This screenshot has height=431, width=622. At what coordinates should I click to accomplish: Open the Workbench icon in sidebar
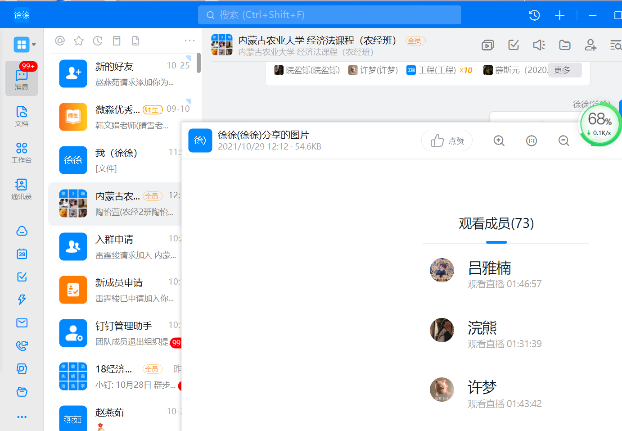point(21,152)
